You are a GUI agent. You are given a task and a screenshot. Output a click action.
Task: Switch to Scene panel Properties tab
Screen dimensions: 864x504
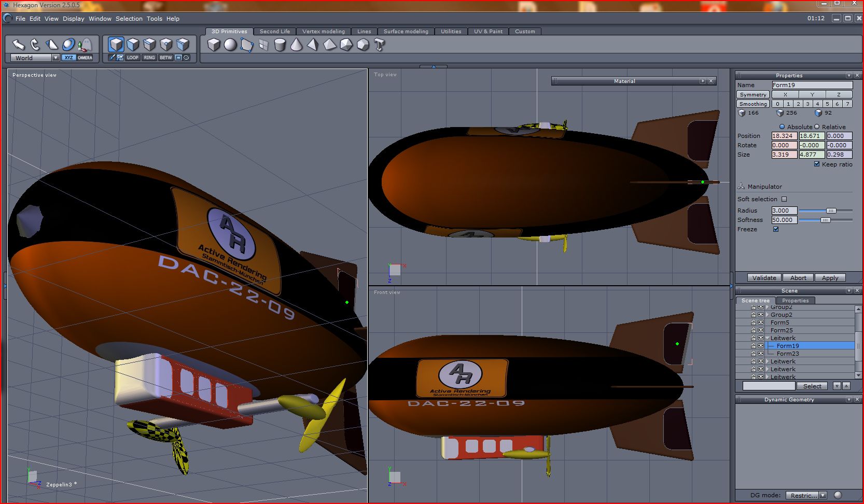point(796,300)
